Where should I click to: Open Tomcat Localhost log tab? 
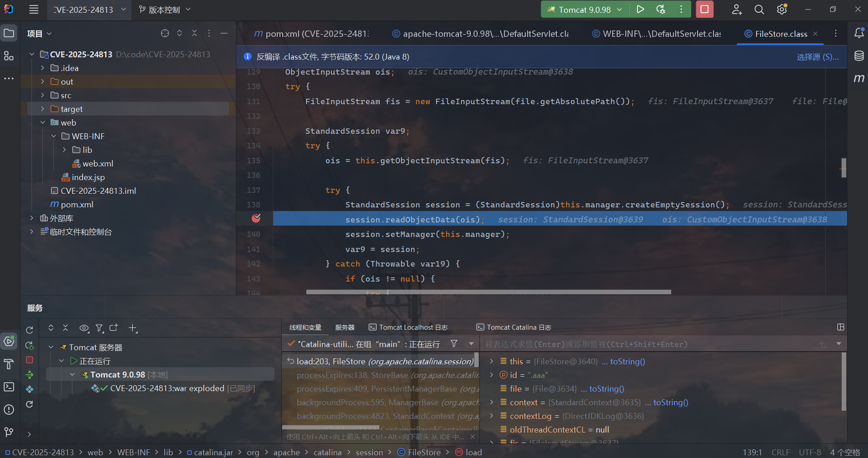[408, 327]
